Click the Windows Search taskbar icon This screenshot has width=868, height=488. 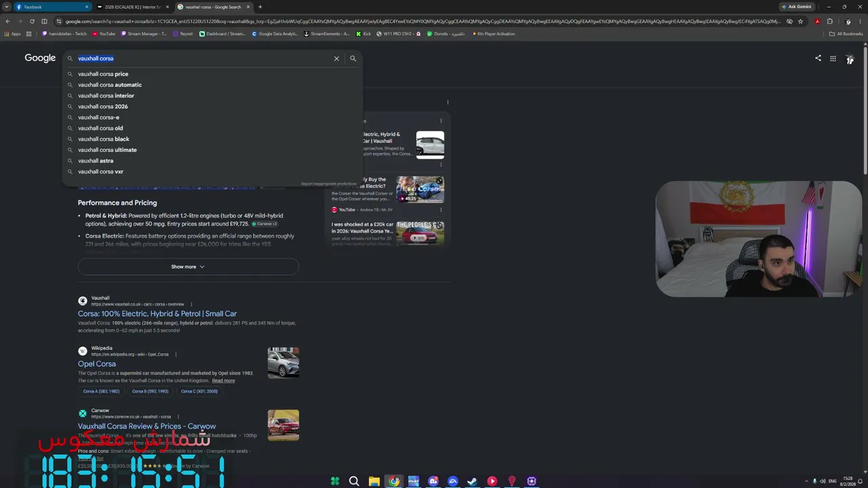pos(354,481)
